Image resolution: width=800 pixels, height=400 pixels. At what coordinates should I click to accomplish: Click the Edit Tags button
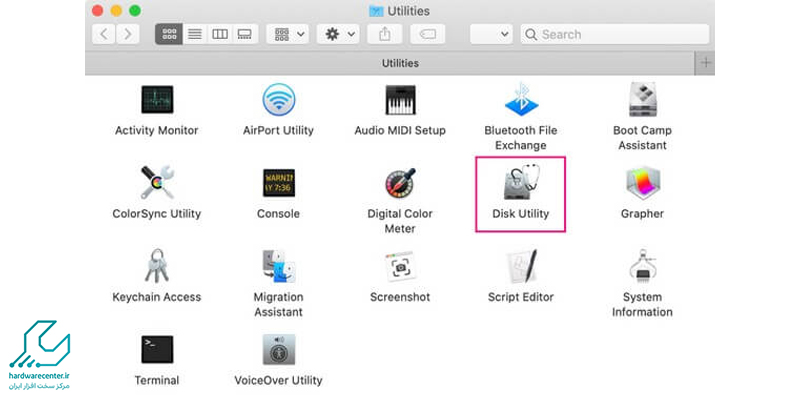pyautogui.click(x=428, y=34)
